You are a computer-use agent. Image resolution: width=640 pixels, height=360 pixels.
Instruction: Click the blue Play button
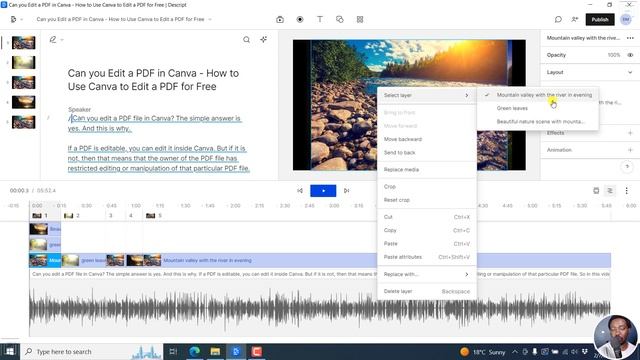pos(323,191)
